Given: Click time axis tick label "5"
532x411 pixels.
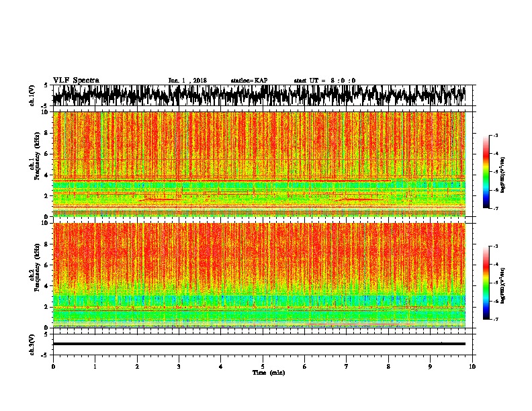Looking at the screenshot, I should click(263, 367).
